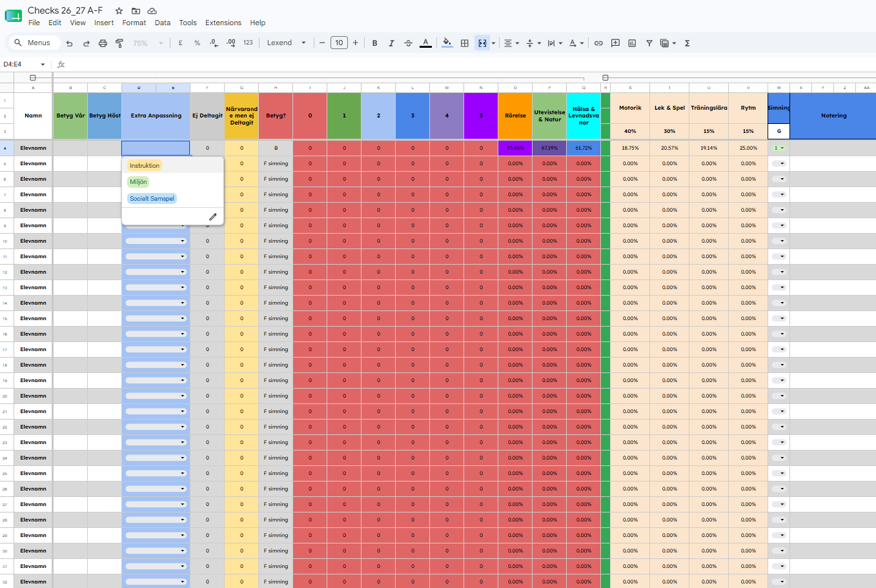Viewport: 876px width, 588px height.
Task: Activate the paint format tool
Action: point(119,43)
